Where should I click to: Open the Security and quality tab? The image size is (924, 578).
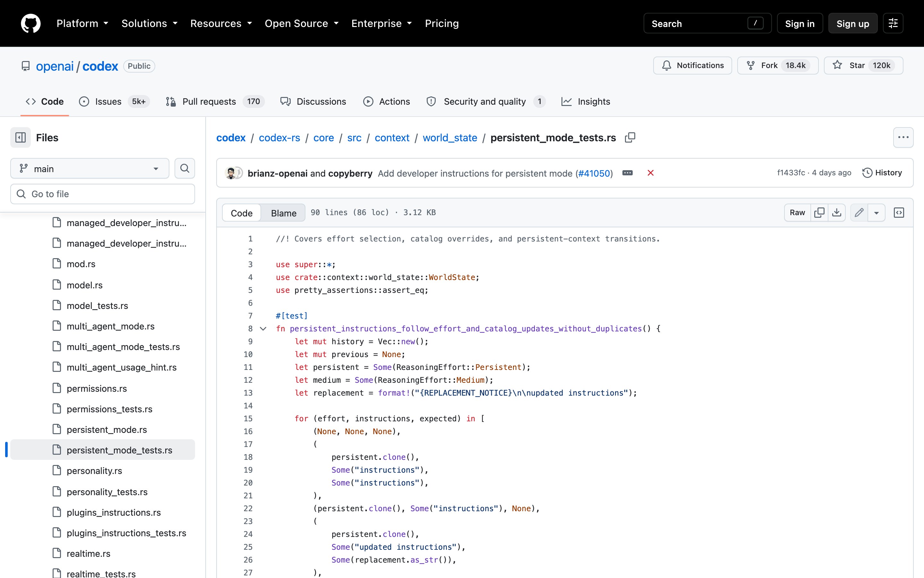click(486, 102)
